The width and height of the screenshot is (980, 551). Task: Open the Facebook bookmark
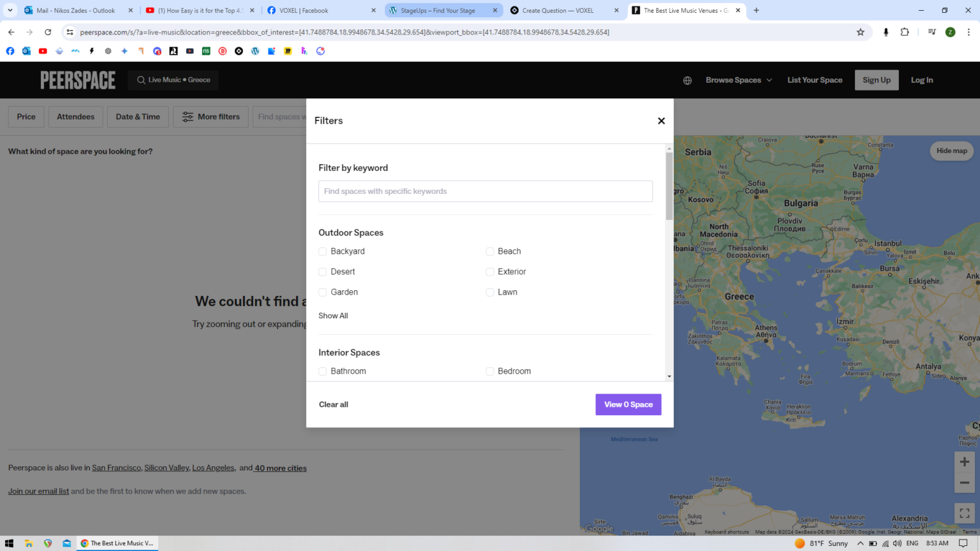point(10,51)
